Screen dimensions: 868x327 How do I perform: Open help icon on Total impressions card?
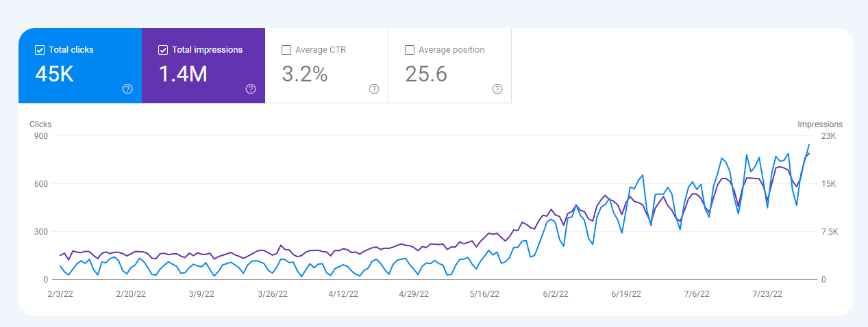pos(251,89)
